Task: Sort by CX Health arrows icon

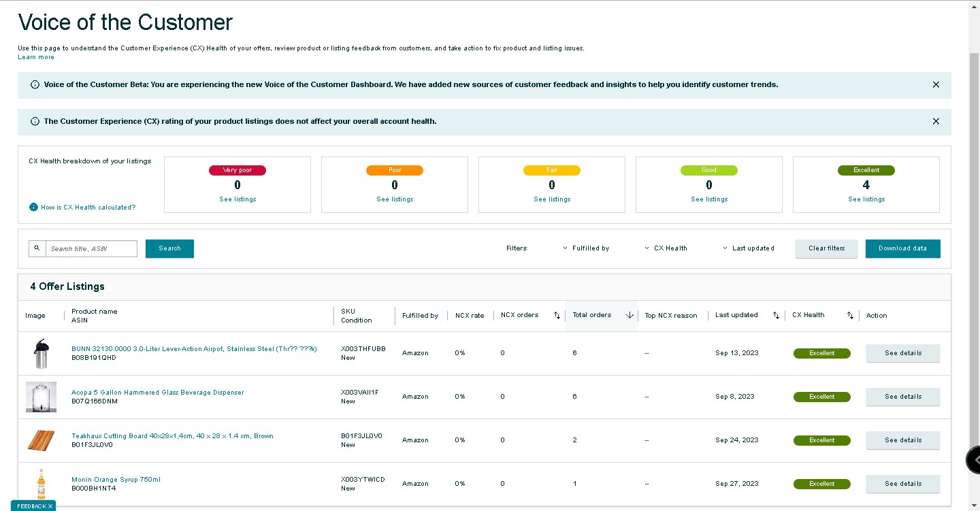Action: pyautogui.click(x=850, y=316)
